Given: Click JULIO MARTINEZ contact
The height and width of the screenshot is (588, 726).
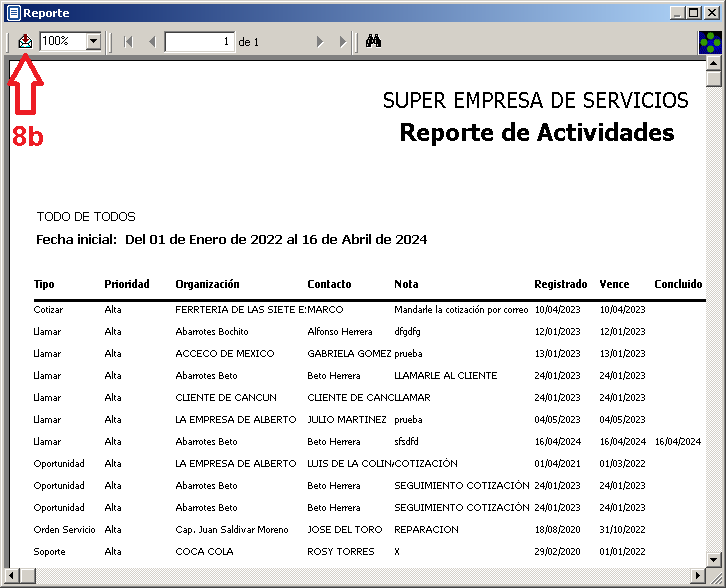Looking at the screenshot, I should click(x=346, y=419).
